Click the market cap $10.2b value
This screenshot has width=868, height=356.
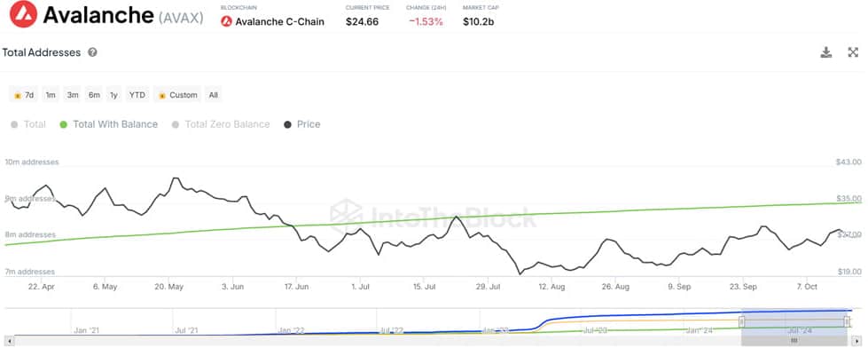pos(479,22)
